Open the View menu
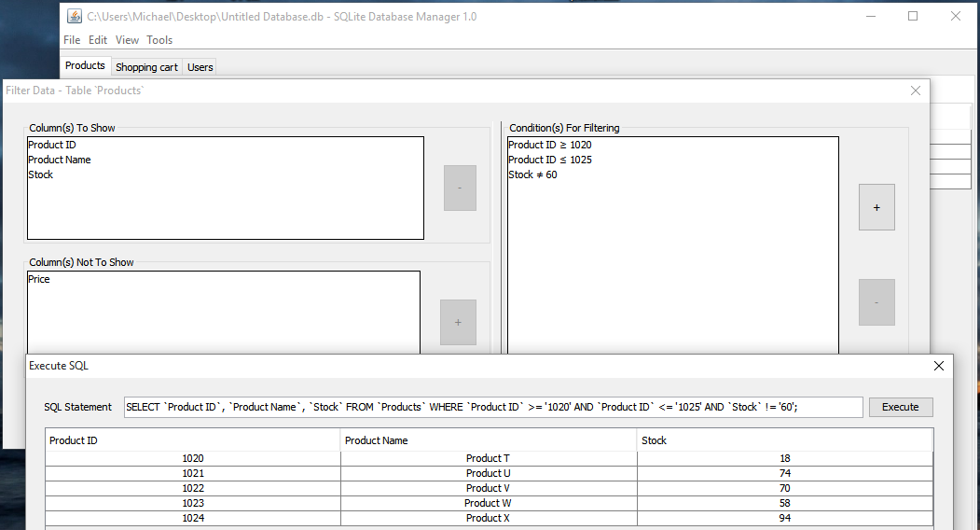 (127, 40)
